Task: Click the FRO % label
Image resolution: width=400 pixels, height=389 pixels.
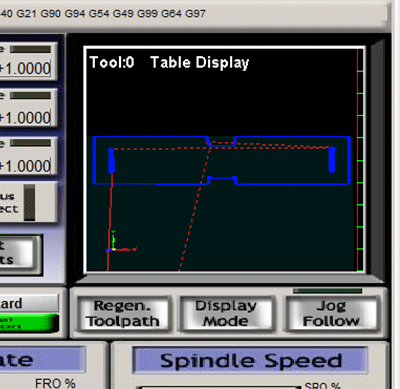Action: [55, 383]
